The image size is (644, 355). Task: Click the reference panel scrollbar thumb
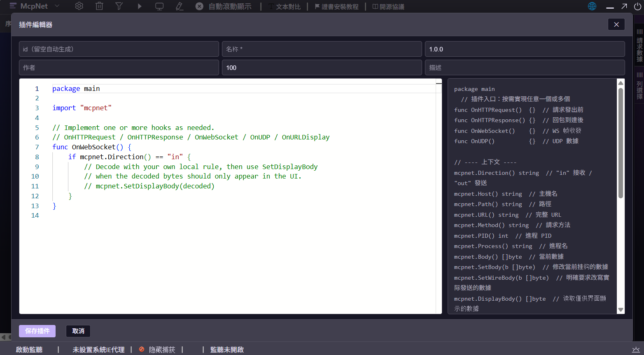click(x=621, y=143)
